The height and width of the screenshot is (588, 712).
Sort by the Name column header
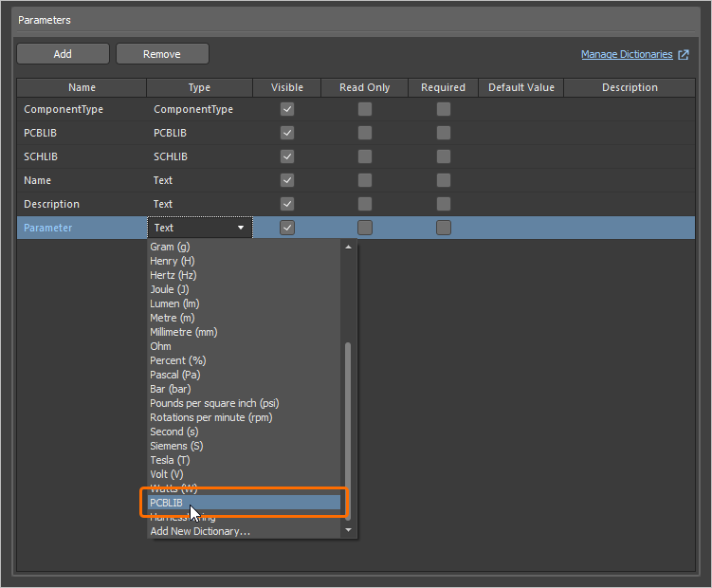82,87
